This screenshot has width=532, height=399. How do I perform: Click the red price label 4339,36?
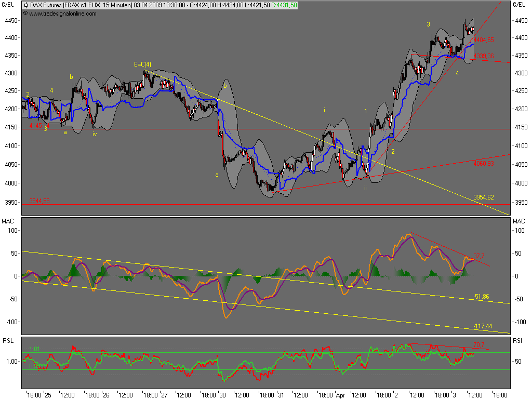(x=484, y=56)
